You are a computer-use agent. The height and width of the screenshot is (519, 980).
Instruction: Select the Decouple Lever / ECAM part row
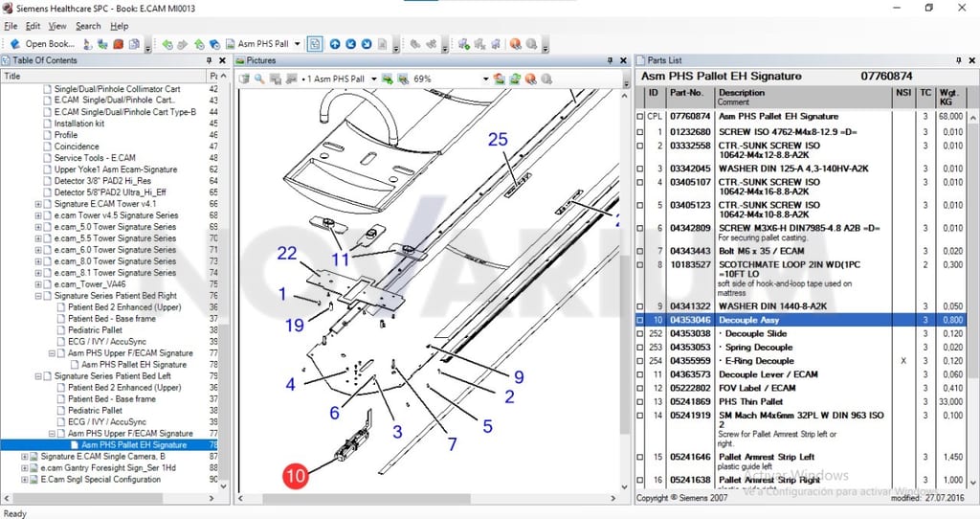tap(803, 374)
